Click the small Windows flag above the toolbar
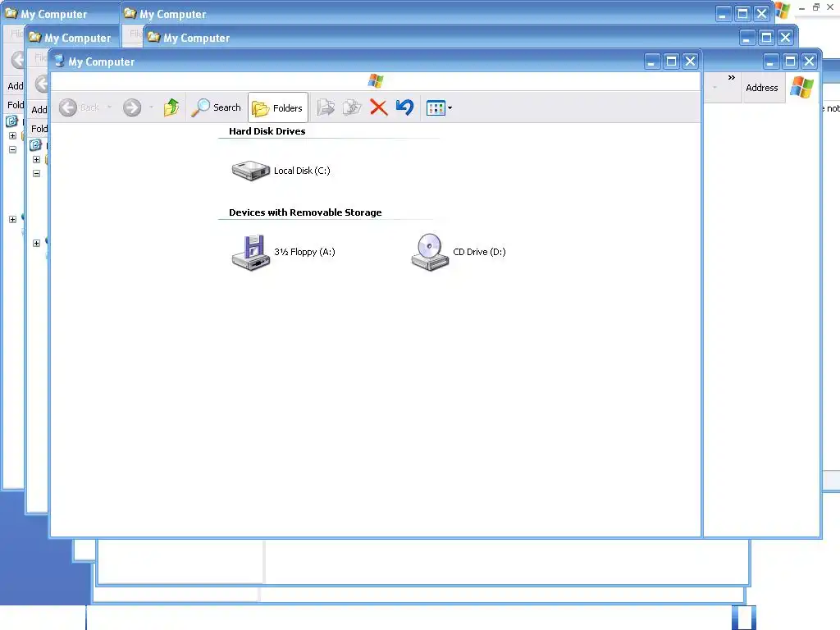The height and width of the screenshot is (630, 840). click(376, 81)
